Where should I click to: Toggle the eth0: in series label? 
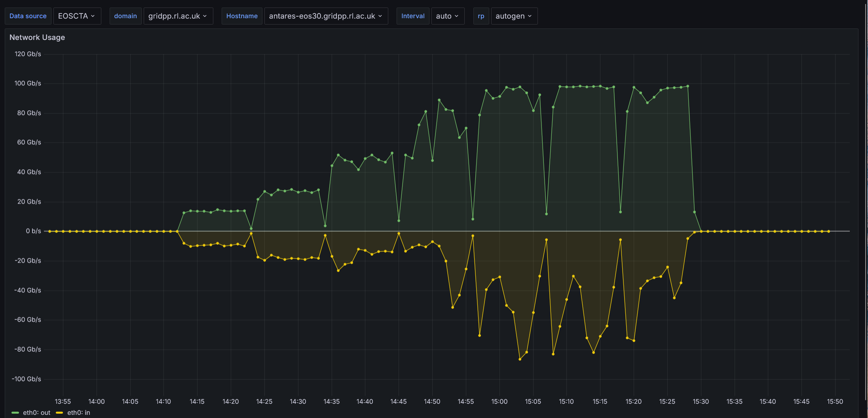click(79, 412)
